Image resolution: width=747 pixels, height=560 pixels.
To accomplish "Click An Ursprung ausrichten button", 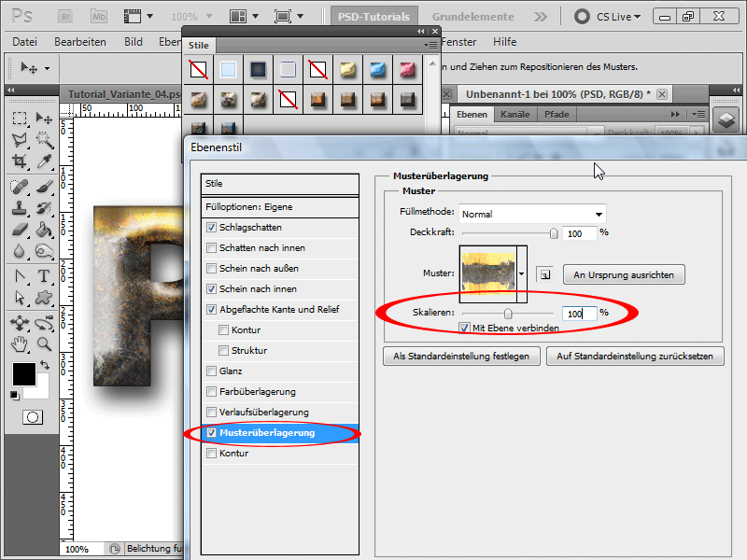I will 624,274.
